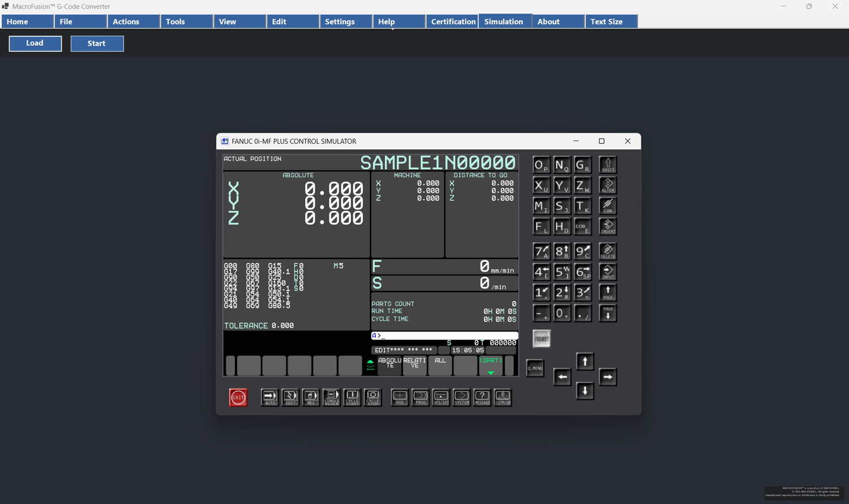
Task: Click the S/J address key
Action: point(562,206)
